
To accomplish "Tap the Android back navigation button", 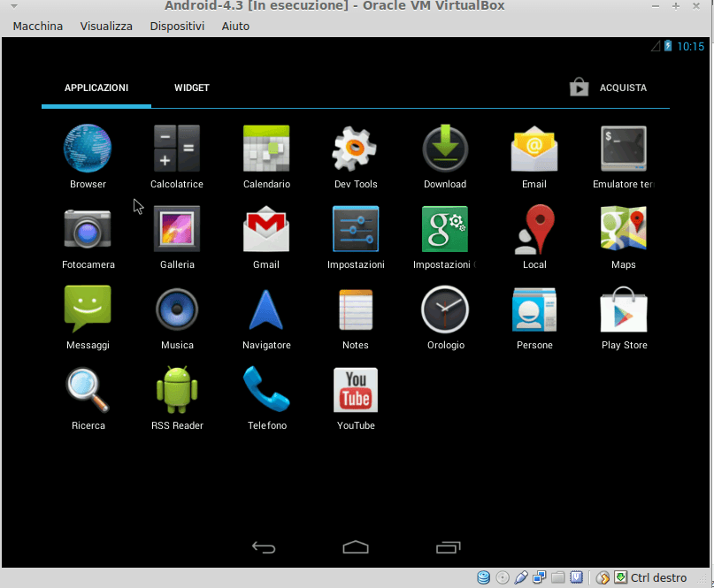I will (x=264, y=547).
